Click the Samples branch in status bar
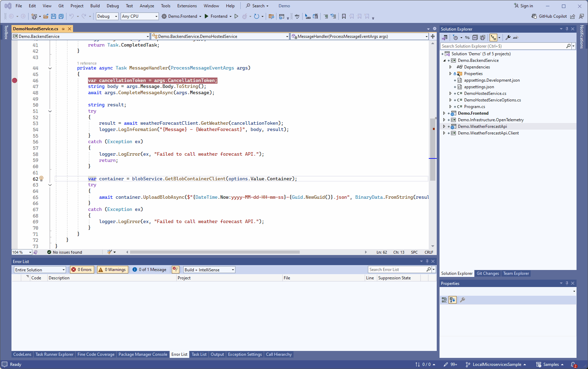This screenshot has width=588, height=369. pyautogui.click(x=550, y=364)
